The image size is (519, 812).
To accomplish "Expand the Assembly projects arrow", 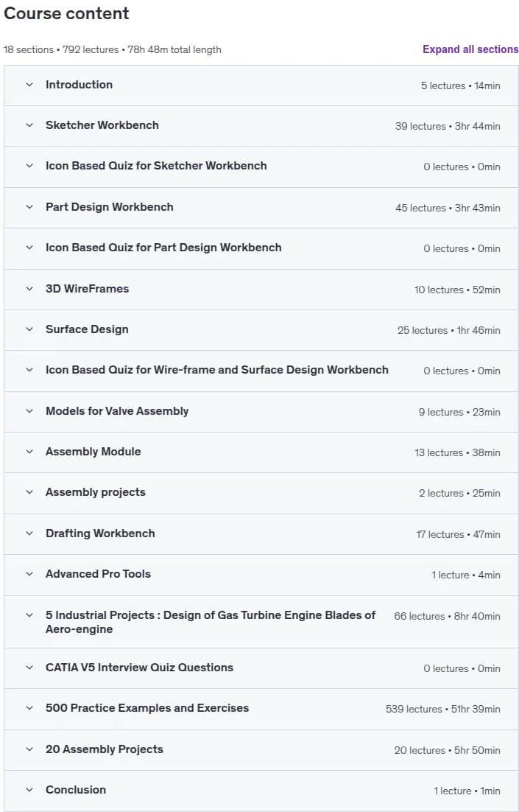I will click(29, 492).
